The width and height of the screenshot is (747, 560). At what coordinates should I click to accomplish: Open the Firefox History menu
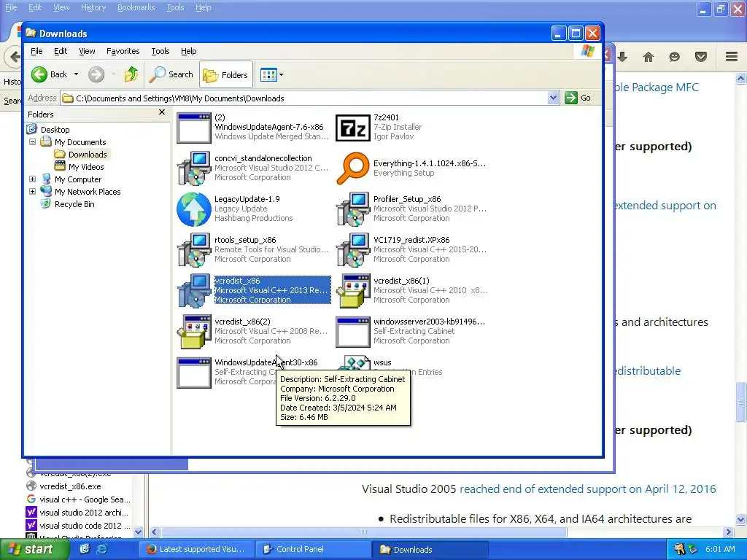click(93, 7)
